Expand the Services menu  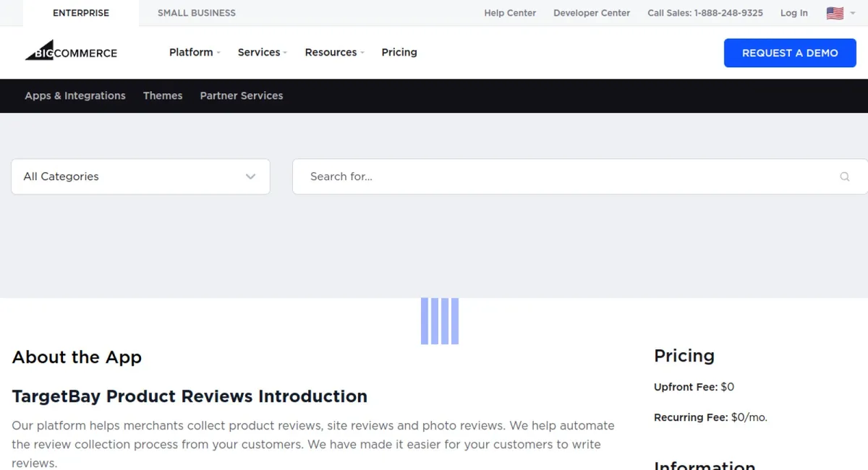click(263, 52)
